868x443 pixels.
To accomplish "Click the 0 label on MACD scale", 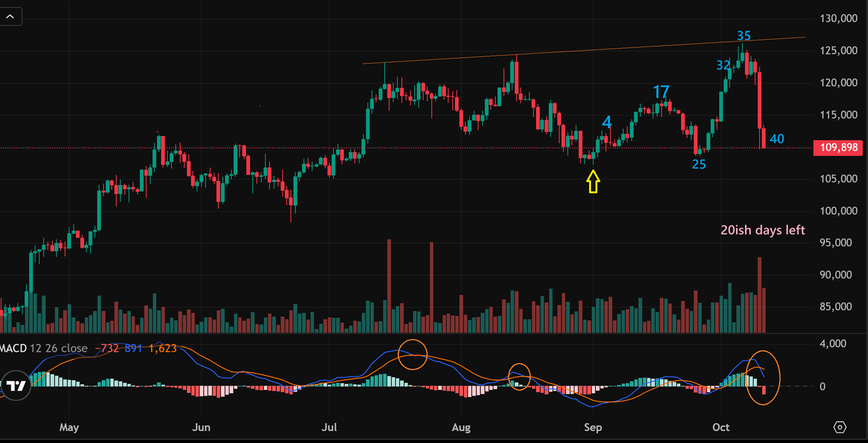I will point(823,386).
